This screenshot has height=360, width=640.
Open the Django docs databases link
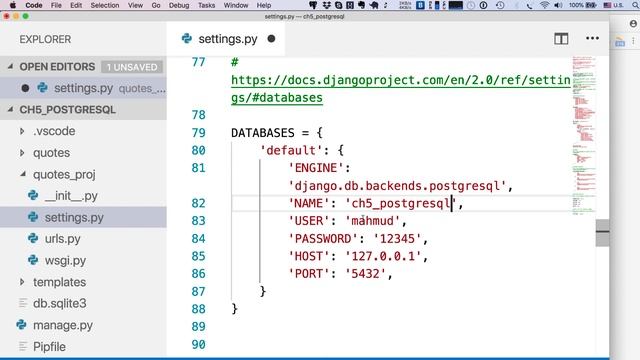pos(400,89)
